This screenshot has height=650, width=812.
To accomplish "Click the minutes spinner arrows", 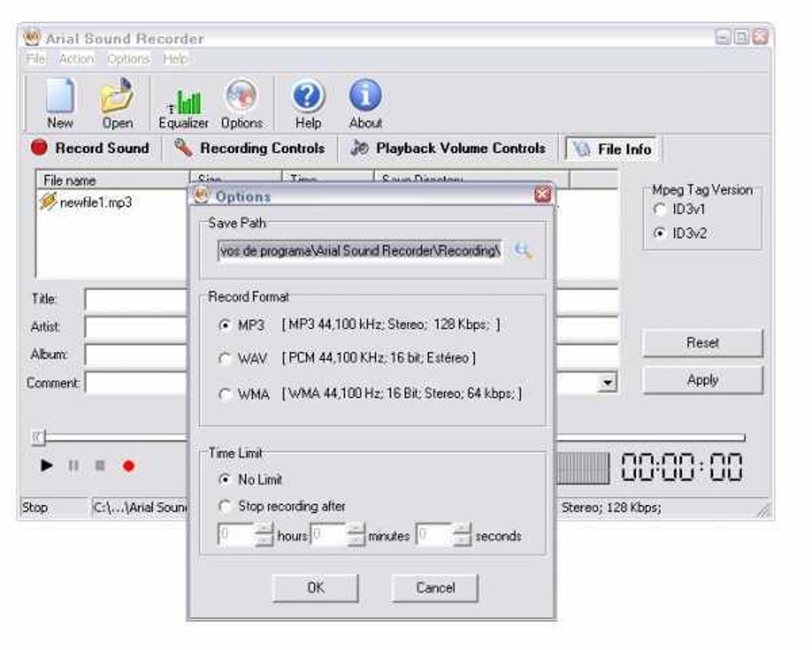I will (357, 535).
